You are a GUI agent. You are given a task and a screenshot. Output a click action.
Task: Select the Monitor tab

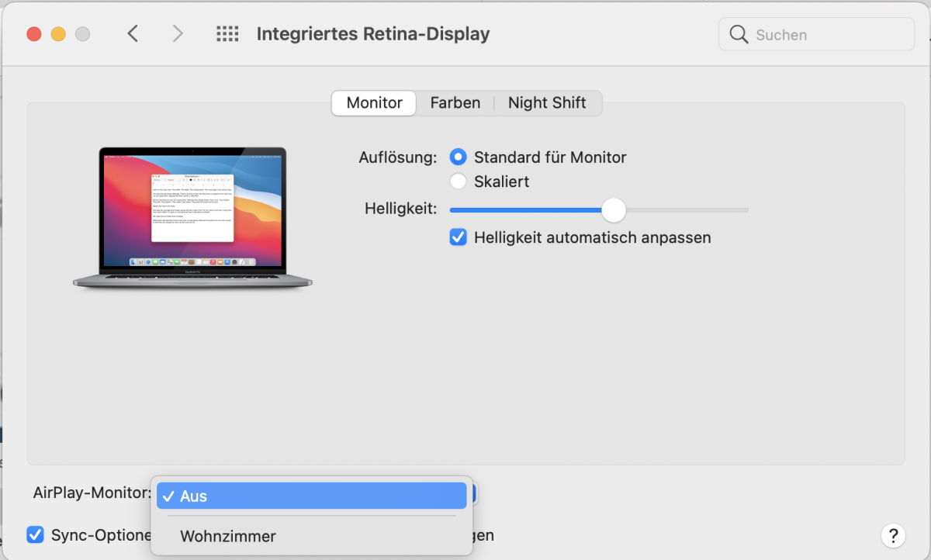(x=374, y=103)
